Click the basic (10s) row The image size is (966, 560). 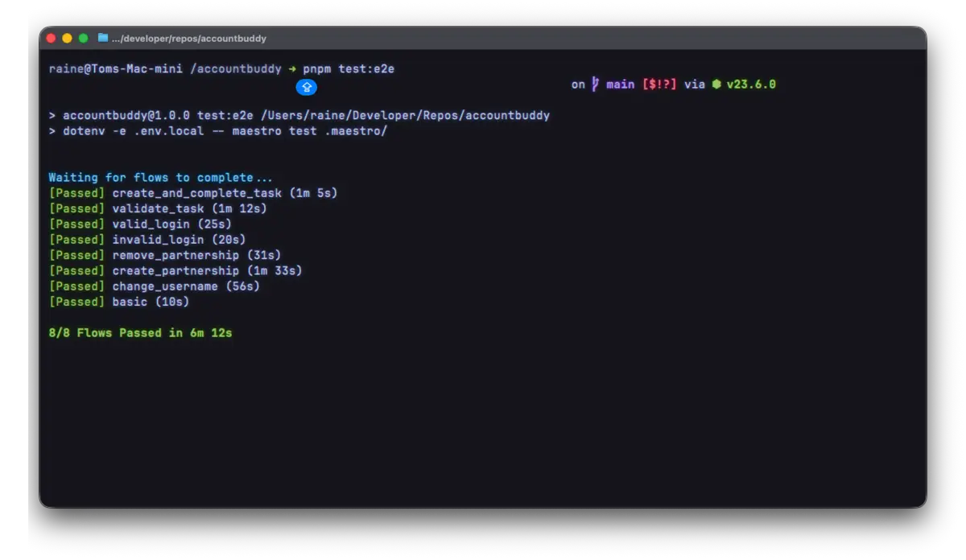click(119, 302)
